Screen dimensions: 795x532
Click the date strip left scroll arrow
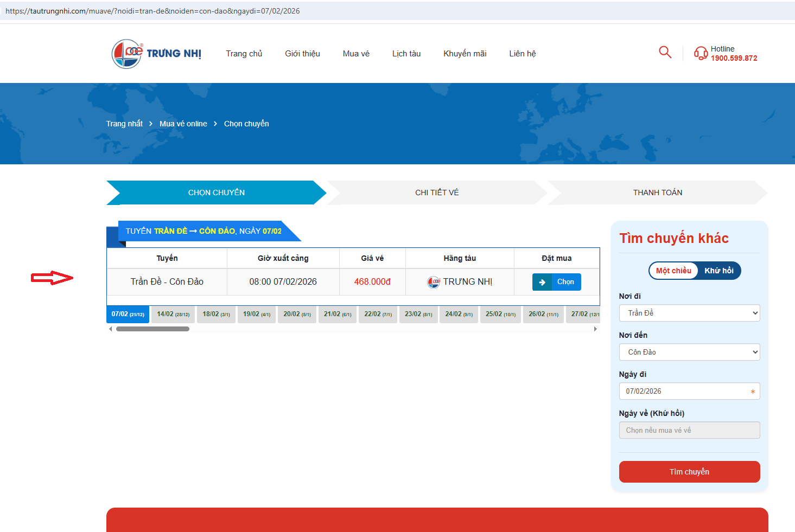(111, 329)
